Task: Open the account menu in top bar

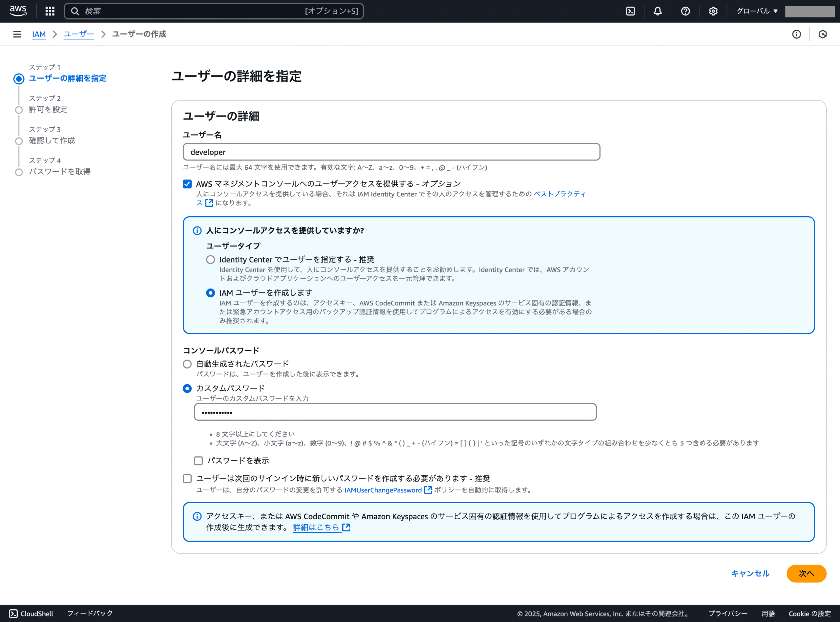Action: 809,11
